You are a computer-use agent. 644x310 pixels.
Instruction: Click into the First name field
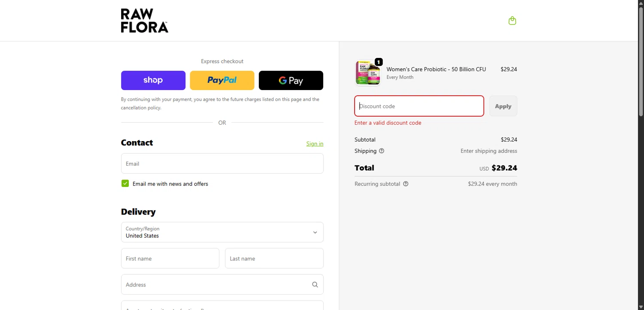coord(170,258)
